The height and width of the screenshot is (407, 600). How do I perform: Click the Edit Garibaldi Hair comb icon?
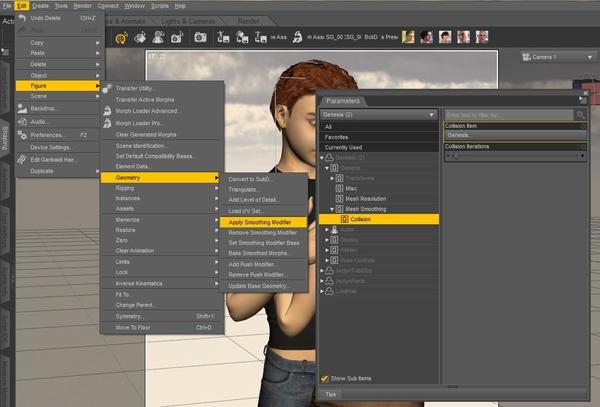click(22, 160)
